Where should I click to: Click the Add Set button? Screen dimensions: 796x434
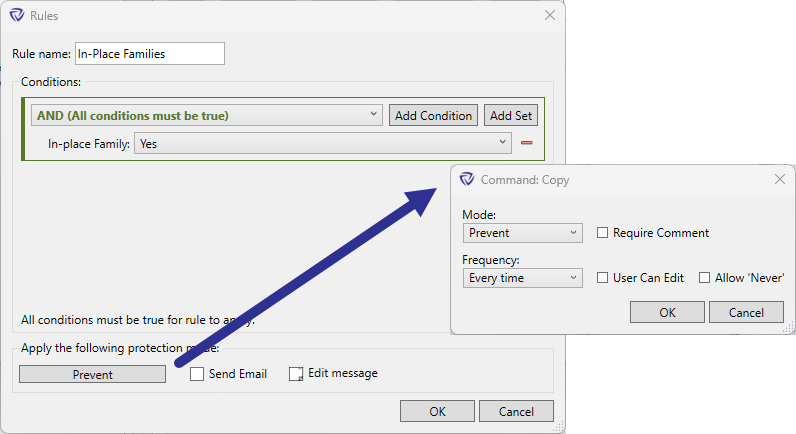pos(511,115)
